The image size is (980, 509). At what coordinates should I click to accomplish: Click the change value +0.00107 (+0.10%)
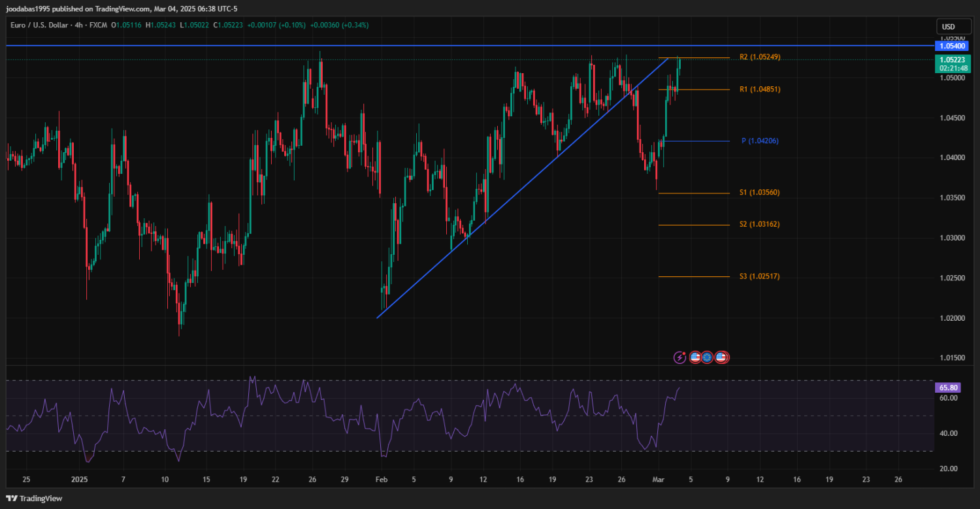coord(277,25)
